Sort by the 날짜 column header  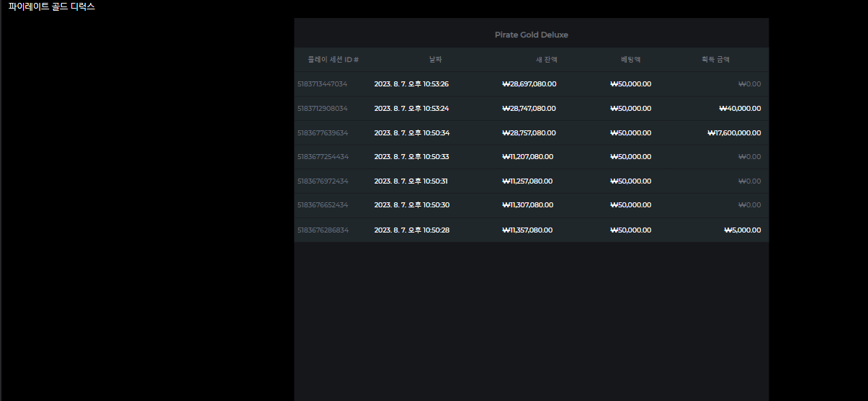pyautogui.click(x=435, y=60)
